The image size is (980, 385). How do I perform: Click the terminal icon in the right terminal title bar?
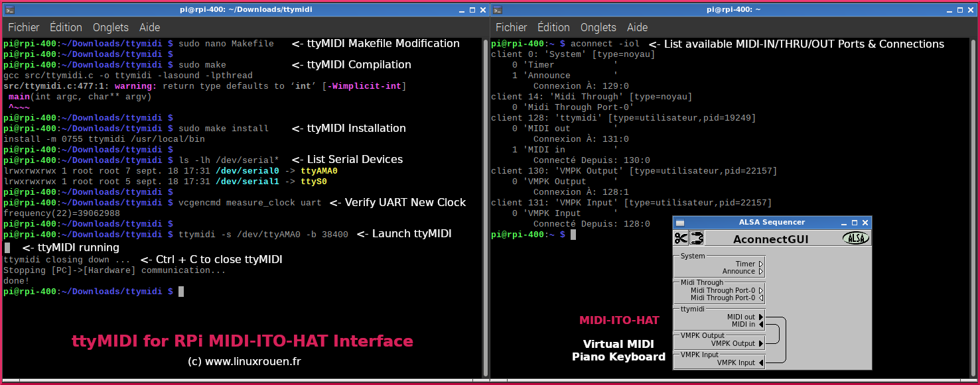(497, 10)
